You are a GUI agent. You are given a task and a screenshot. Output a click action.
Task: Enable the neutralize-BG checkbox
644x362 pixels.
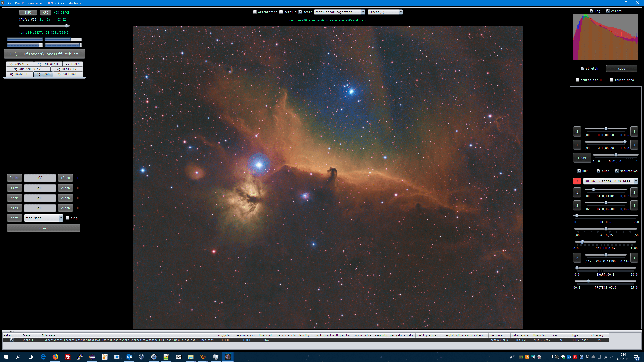click(577, 80)
